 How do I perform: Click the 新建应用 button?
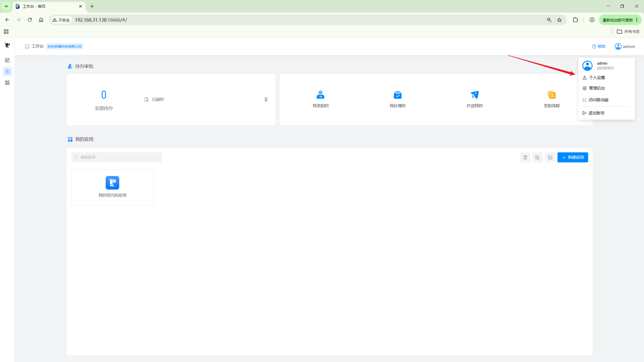(x=573, y=157)
